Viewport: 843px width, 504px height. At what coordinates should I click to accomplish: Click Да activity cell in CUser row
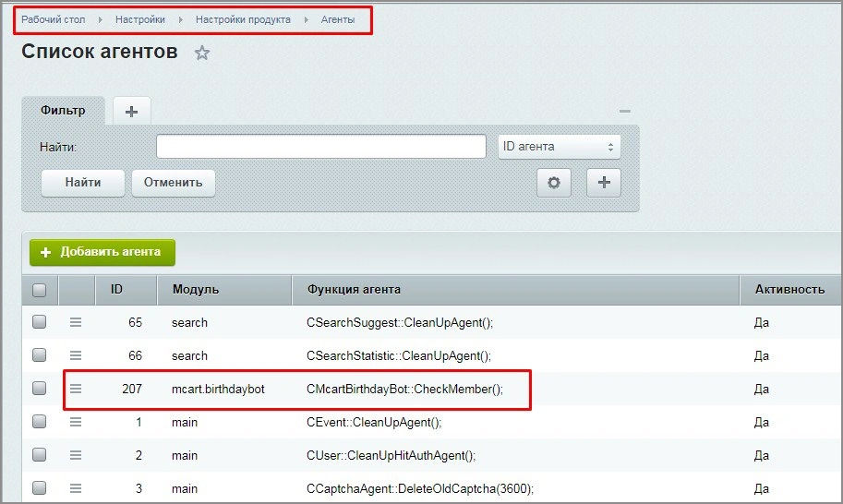coord(761,456)
